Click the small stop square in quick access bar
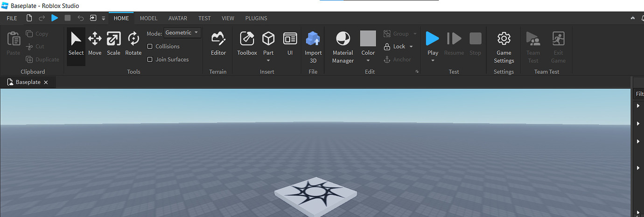 pos(68,18)
